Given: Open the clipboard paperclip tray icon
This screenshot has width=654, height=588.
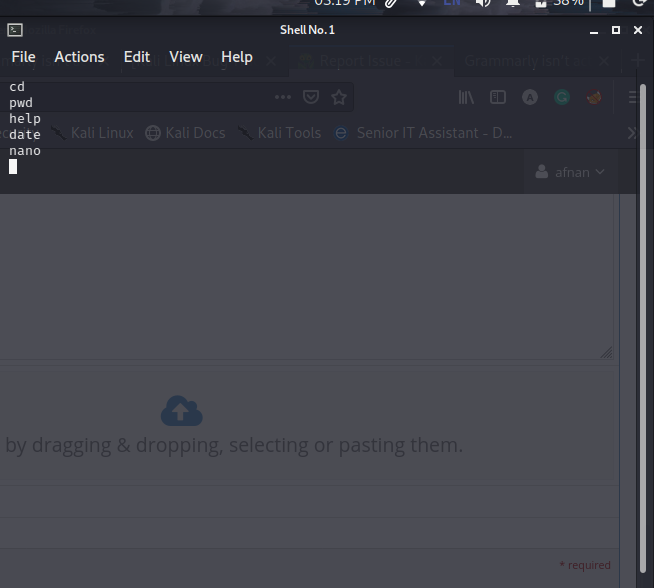Looking at the screenshot, I should click(393, 3).
